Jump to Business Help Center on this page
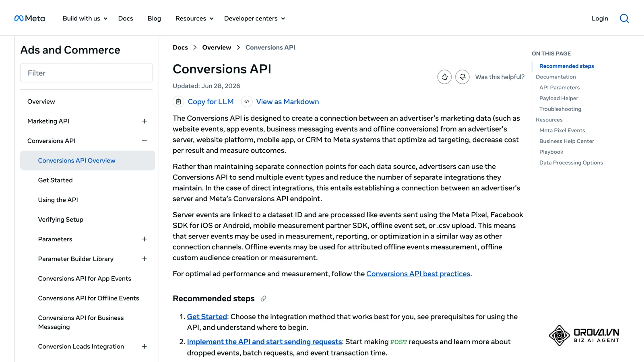 click(x=567, y=141)
